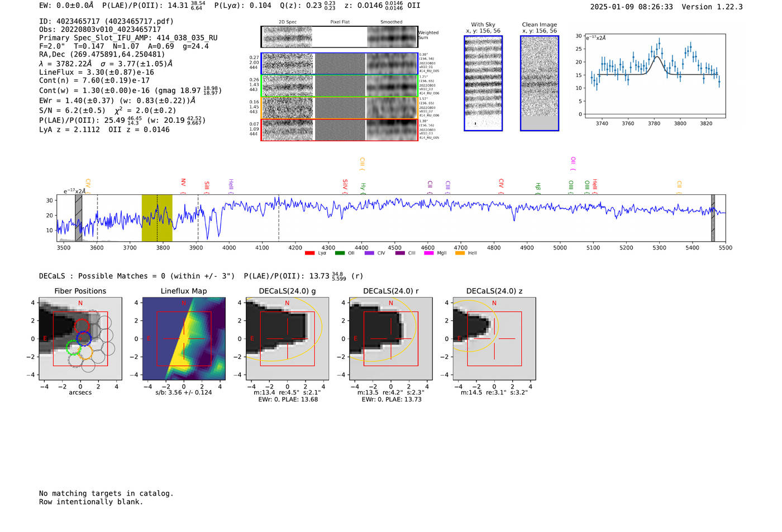This screenshot has width=782, height=532.
Task: Click the 'Row intentionally blank.' text
Action: 91,502
